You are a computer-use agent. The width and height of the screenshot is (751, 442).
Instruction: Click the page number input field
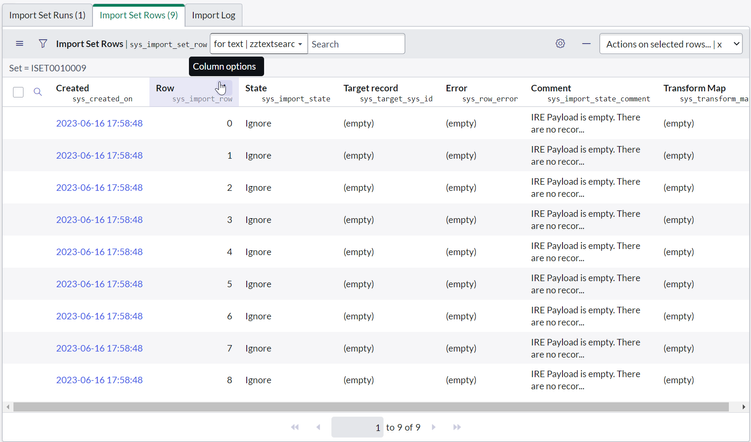click(357, 427)
